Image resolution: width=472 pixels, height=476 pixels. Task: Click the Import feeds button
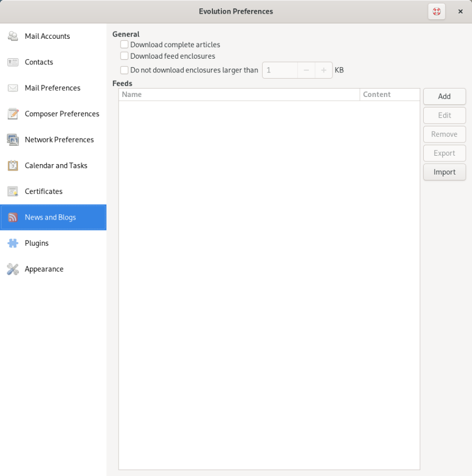point(444,172)
